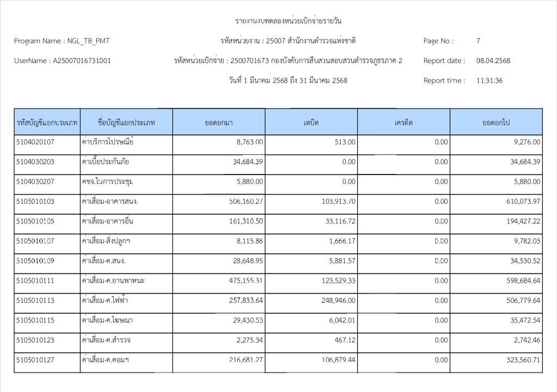Click account code 5104030207
The image size is (557, 392).
[35, 182]
